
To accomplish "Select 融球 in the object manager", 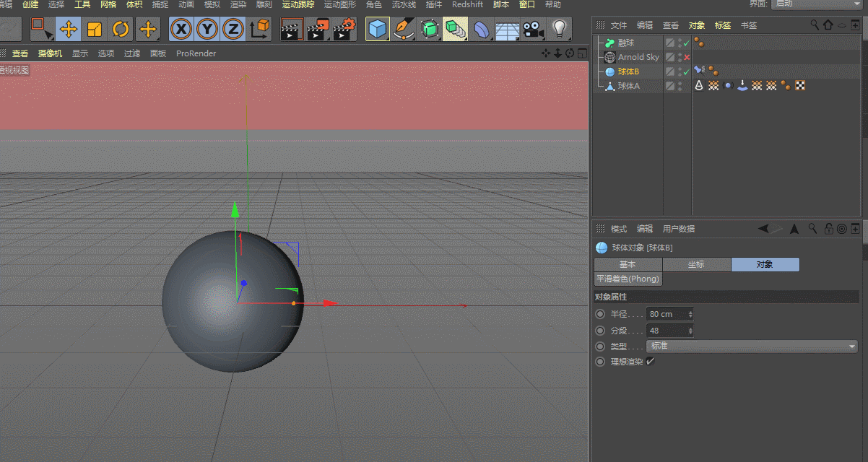I will [626, 43].
